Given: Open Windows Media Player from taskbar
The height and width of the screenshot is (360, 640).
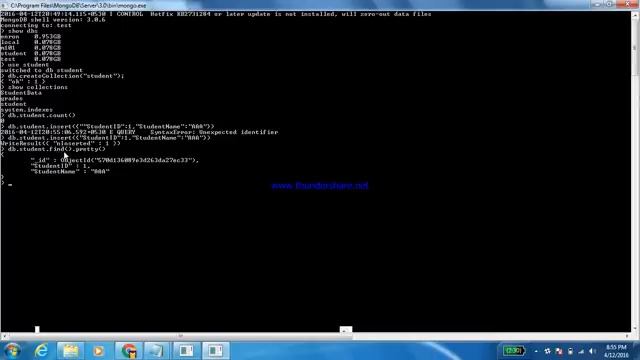Looking at the screenshot, I should [x=98, y=351].
